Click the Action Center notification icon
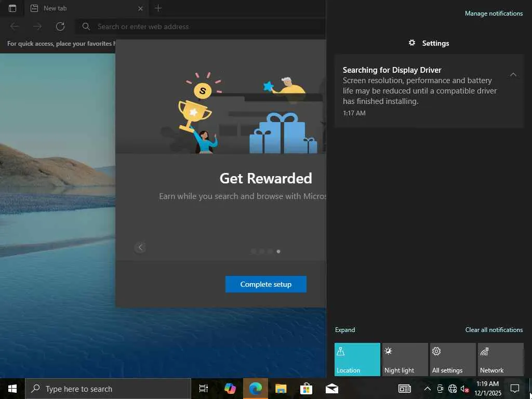532x399 pixels. [x=515, y=389]
